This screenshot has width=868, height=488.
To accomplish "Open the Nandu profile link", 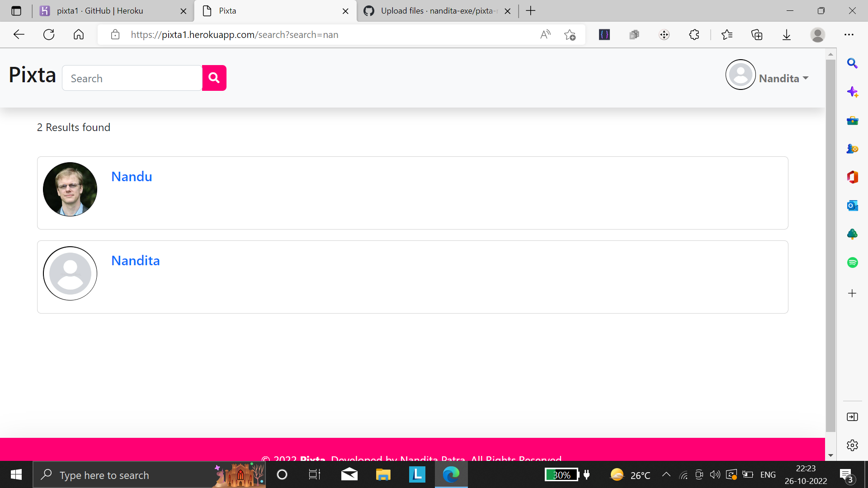I will point(132,176).
